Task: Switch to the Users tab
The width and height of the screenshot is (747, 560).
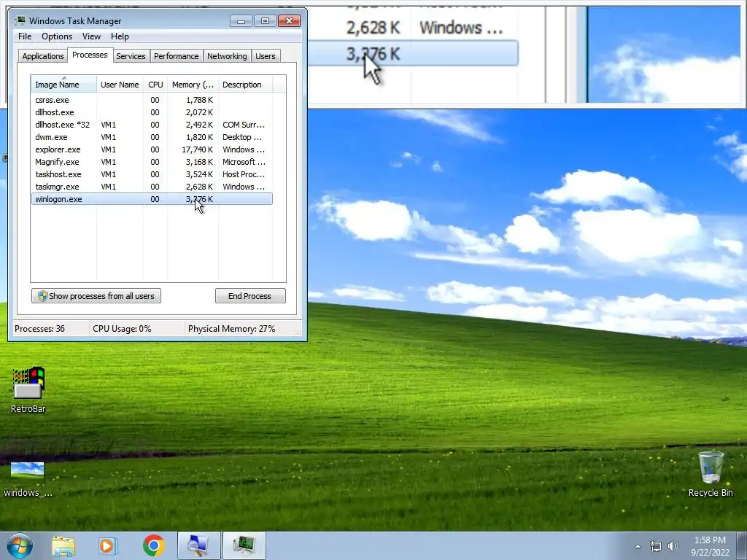Action: [266, 56]
